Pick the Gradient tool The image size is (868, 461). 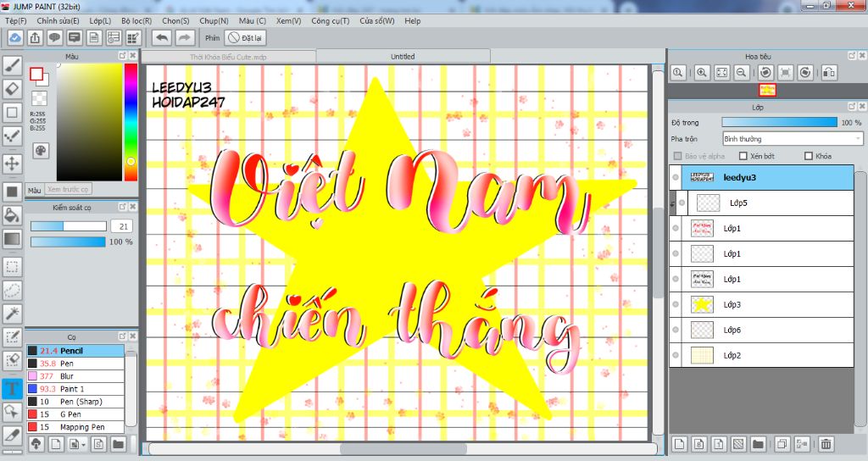12,240
